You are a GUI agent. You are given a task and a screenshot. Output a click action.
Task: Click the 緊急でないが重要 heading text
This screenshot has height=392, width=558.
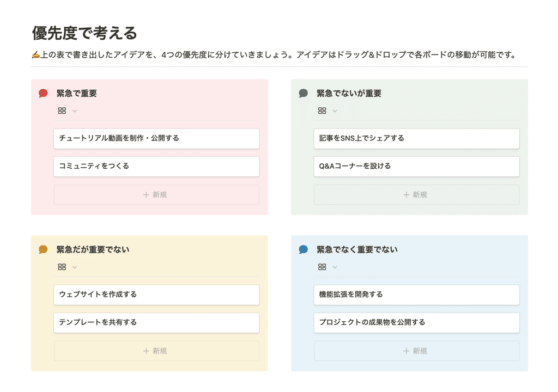click(349, 94)
